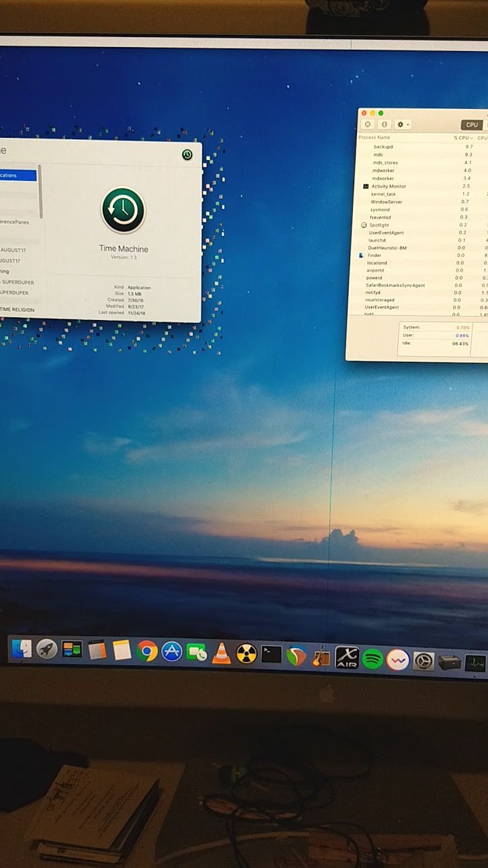Viewport: 488px width, 868px height.
Task: Click the Finder icon in process list
Action: coord(362,255)
